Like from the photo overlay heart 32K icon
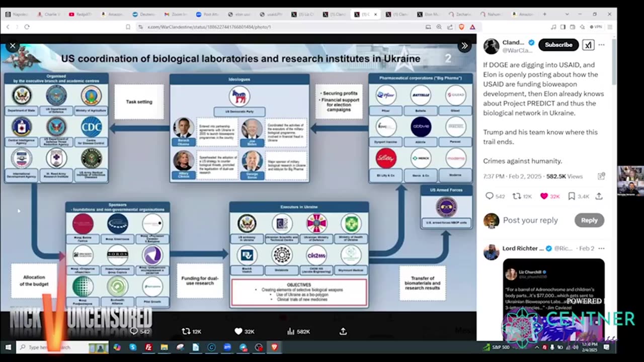 [x=238, y=331]
